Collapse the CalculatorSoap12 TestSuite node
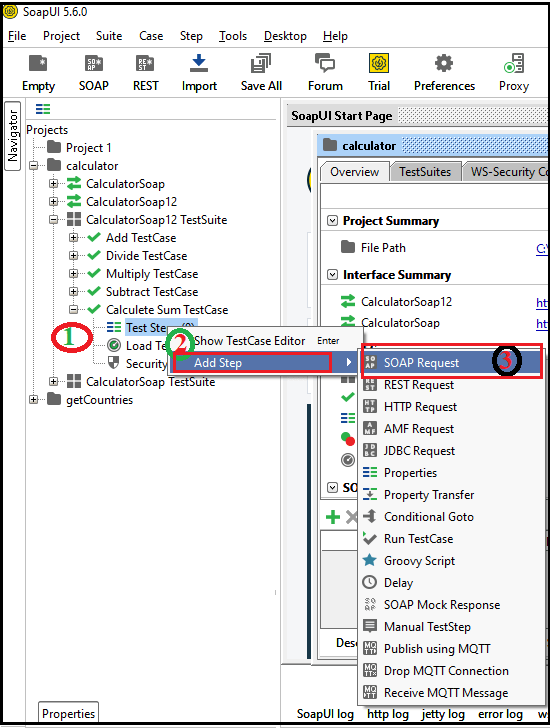Viewport: 550px width, 728px height. pos(54,220)
